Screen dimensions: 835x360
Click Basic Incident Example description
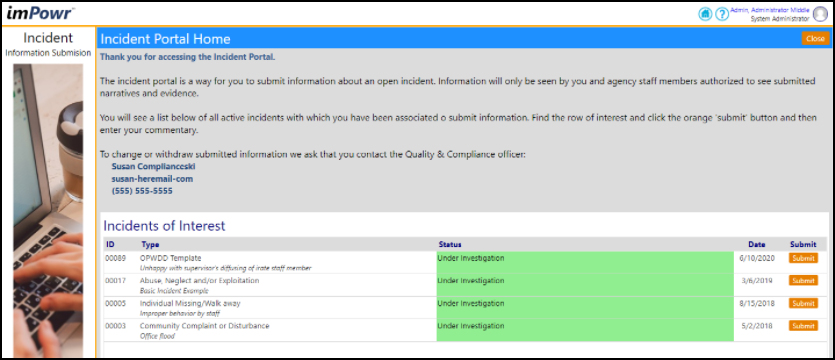point(174,291)
